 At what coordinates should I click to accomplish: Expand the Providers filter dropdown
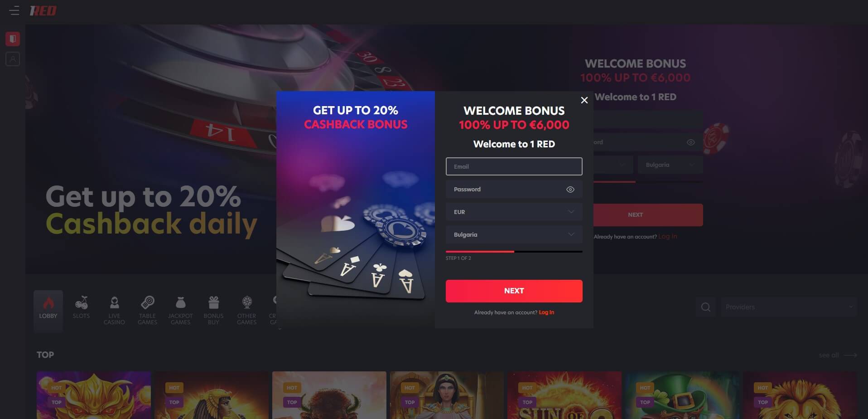789,307
